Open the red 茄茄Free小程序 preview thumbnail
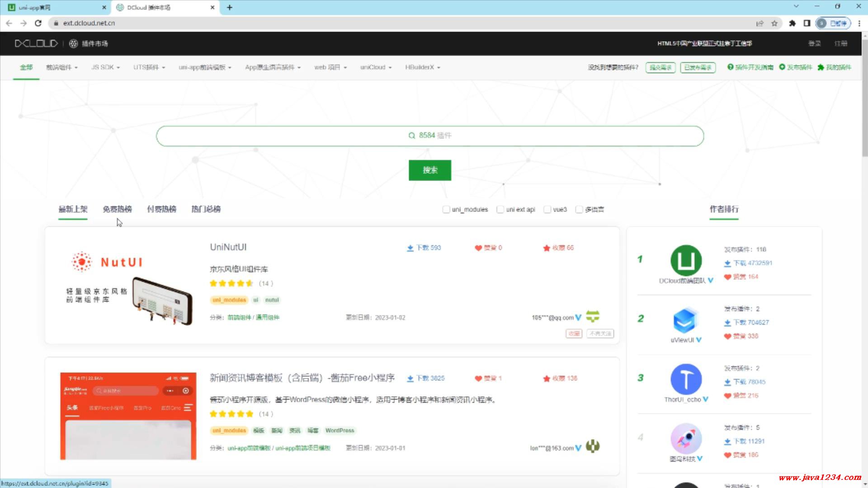The height and width of the screenshot is (488, 868). (x=128, y=416)
